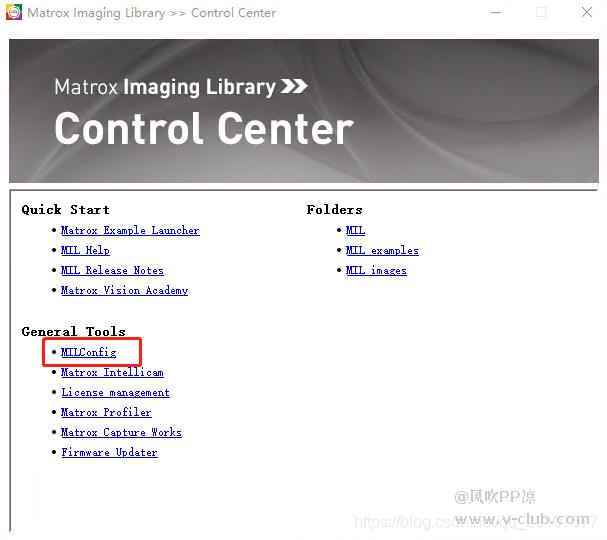Open Matrox Vision Academy link

(x=124, y=291)
